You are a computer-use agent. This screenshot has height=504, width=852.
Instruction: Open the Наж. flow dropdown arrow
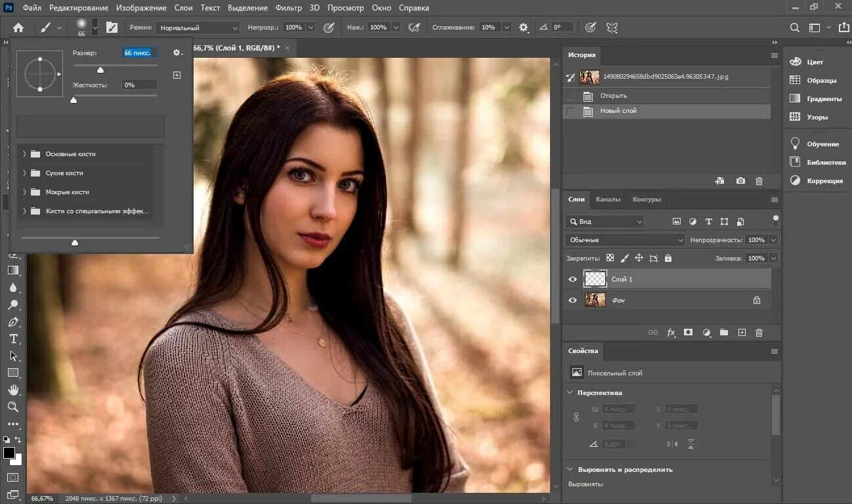point(395,28)
